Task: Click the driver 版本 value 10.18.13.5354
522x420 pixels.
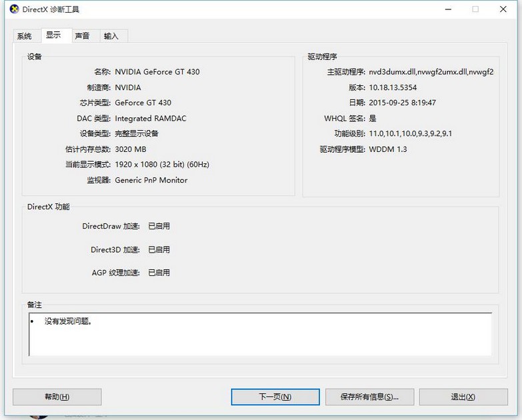Action: click(393, 87)
